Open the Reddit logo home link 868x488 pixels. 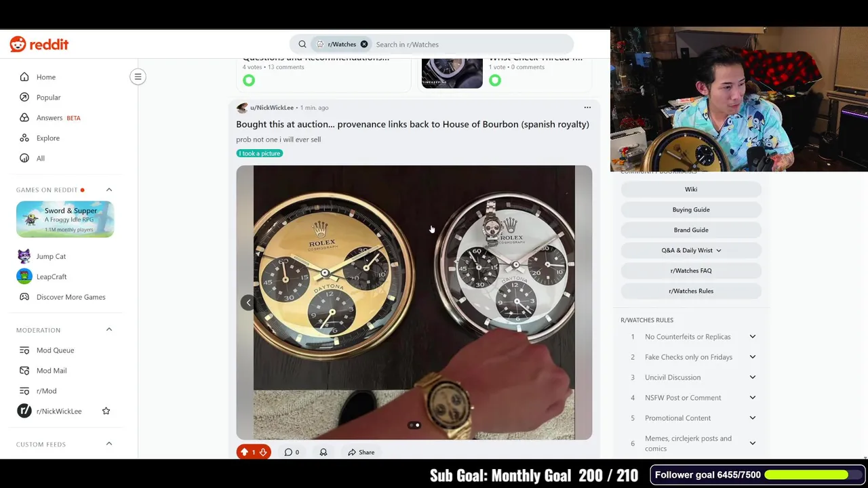click(x=39, y=45)
